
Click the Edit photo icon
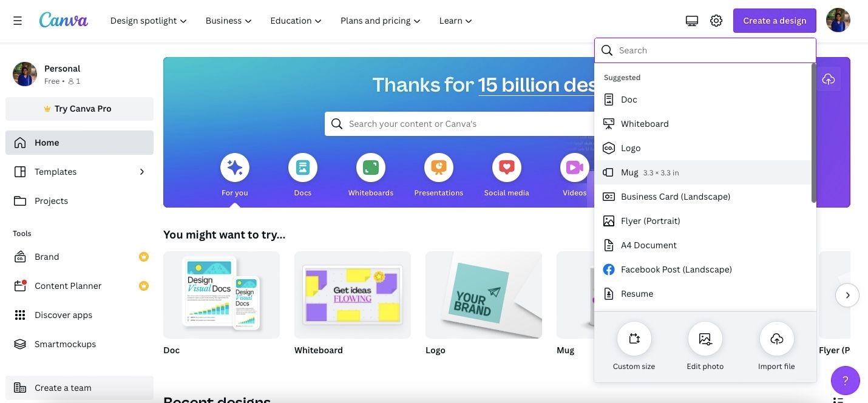point(705,339)
